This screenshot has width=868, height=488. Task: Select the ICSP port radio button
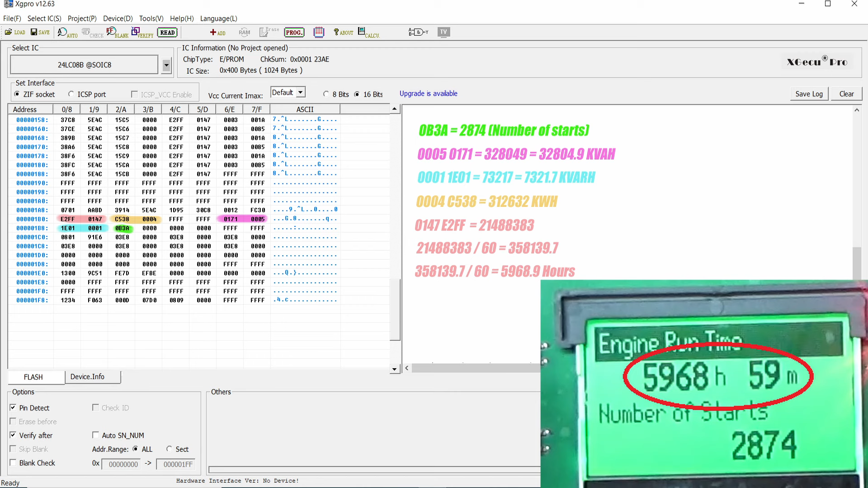71,94
